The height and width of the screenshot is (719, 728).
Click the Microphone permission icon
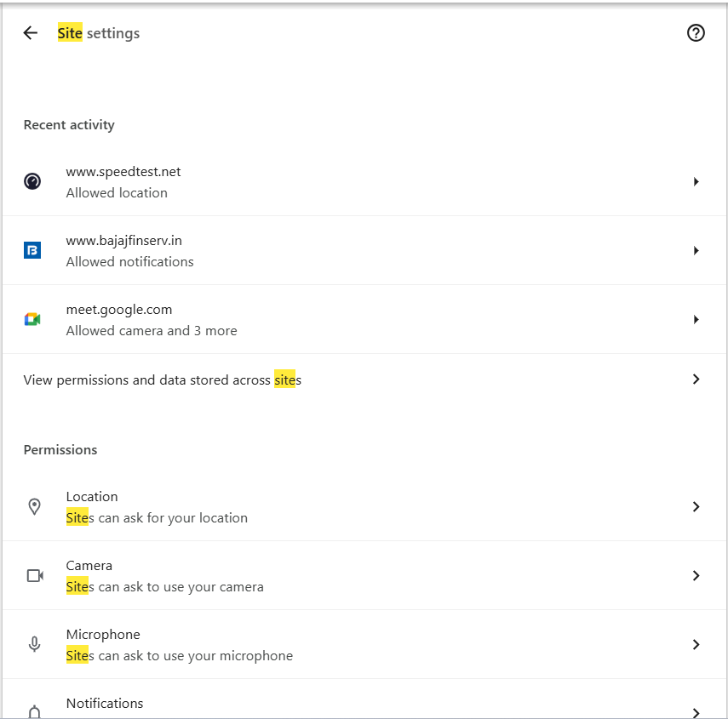tap(34, 644)
